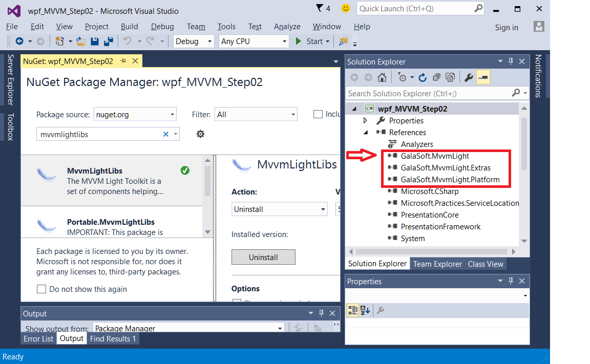Click Alphabetical sort icon in Properties panel
This screenshot has width=590, height=364.
click(x=365, y=310)
